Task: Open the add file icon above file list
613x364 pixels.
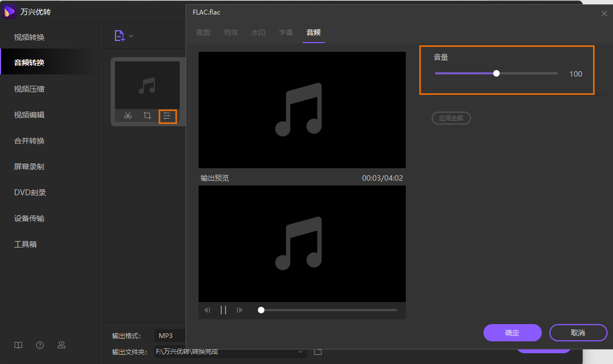Action: coord(121,35)
